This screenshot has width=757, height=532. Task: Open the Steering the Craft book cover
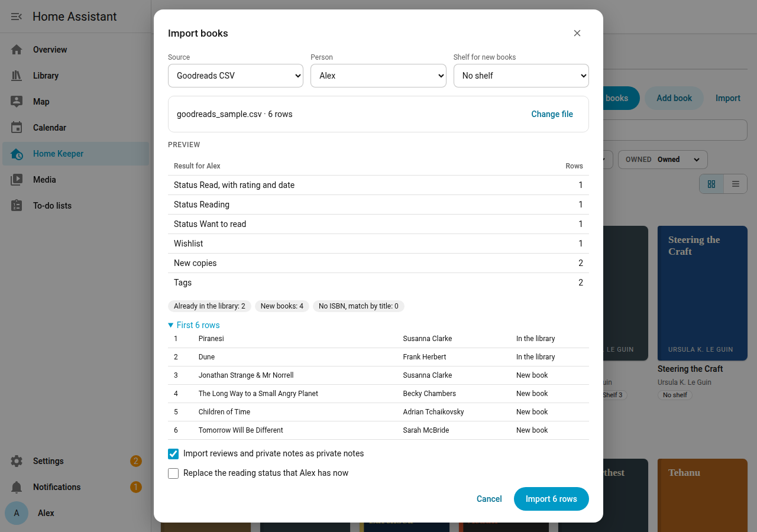pos(703,293)
